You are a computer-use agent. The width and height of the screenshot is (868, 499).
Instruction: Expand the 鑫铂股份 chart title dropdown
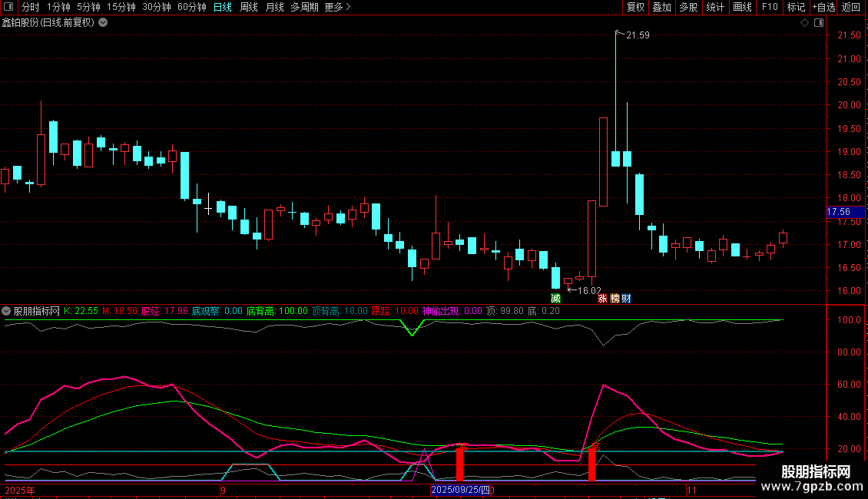pyautogui.click(x=103, y=23)
